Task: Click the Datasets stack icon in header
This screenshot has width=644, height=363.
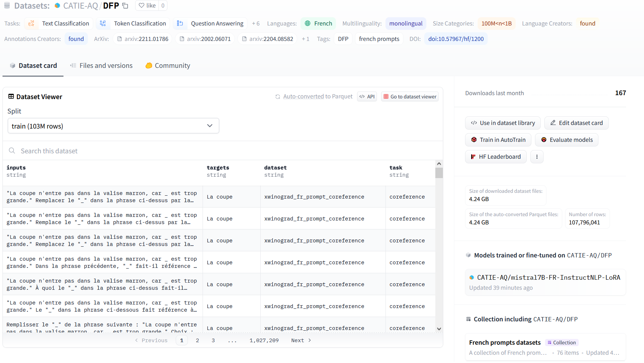Action: coord(7,6)
